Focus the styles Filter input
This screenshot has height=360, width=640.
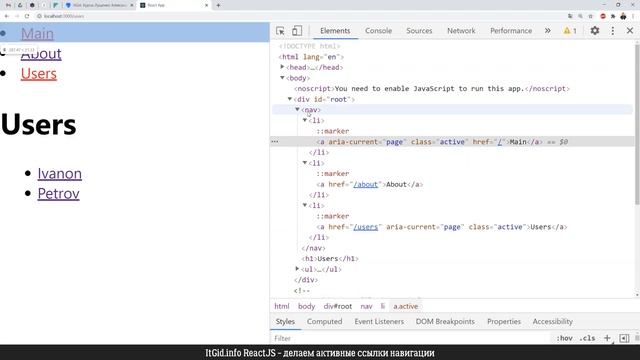pos(410,338)
